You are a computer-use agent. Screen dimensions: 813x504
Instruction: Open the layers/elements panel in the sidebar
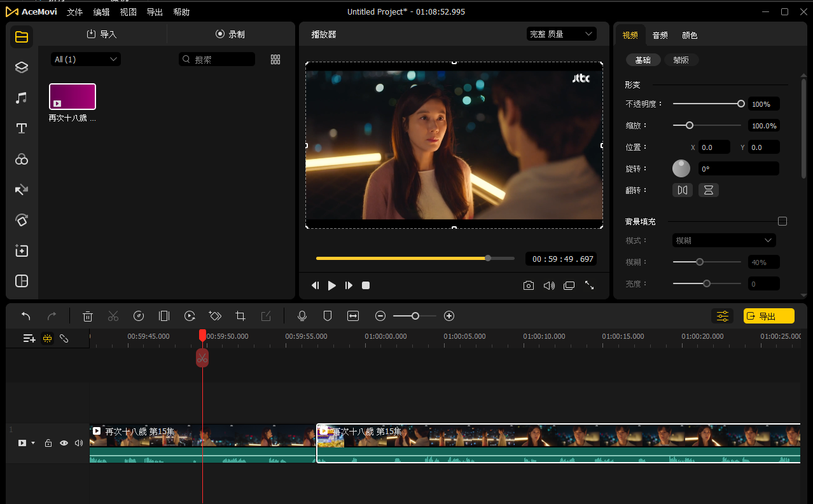pyautogui.click(x=22, y=67)
